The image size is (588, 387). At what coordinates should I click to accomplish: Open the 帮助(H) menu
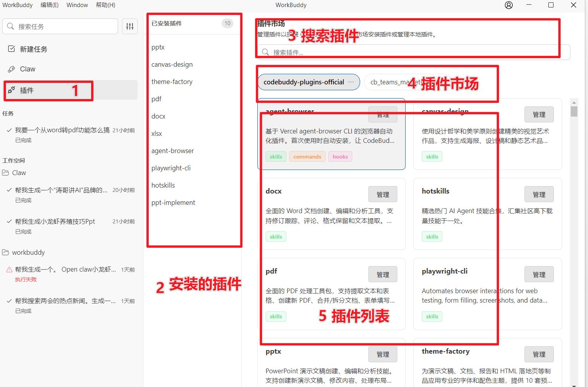[x=106, y=5]
